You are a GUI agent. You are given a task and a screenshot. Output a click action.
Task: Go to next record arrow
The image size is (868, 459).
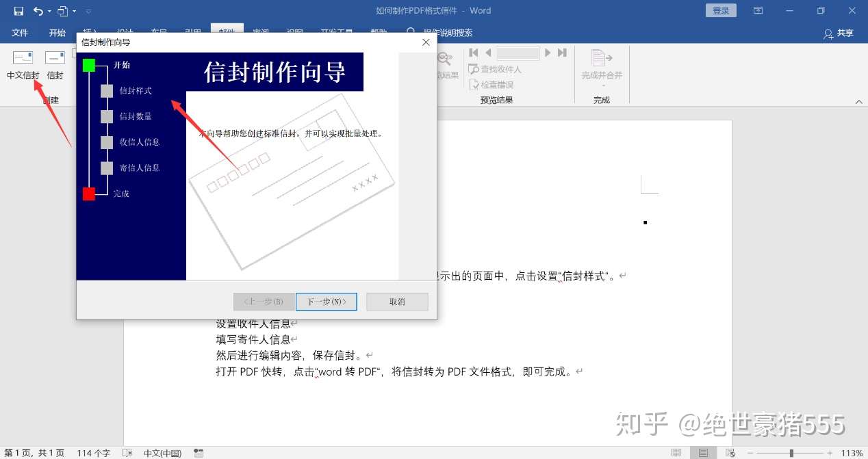click(548, 53)
